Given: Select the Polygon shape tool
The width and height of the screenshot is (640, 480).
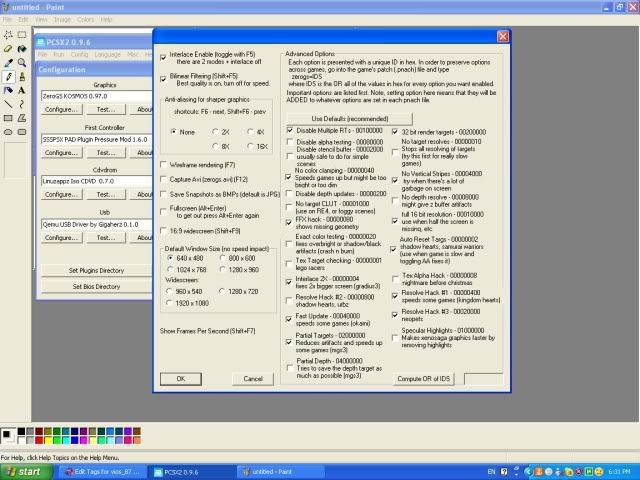Looking at the screenshot, I should click(22, 118).
